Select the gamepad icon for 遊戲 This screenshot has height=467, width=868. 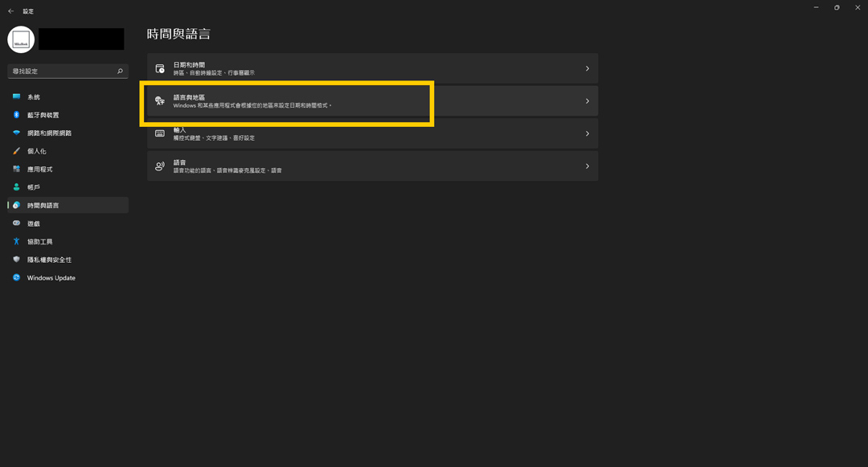[x=17, y=223]
